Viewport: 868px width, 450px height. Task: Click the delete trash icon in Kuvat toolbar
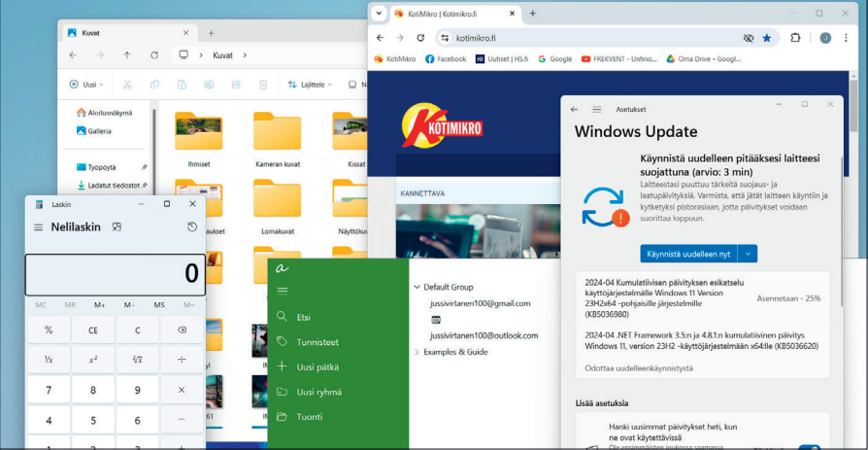[263, 85]
